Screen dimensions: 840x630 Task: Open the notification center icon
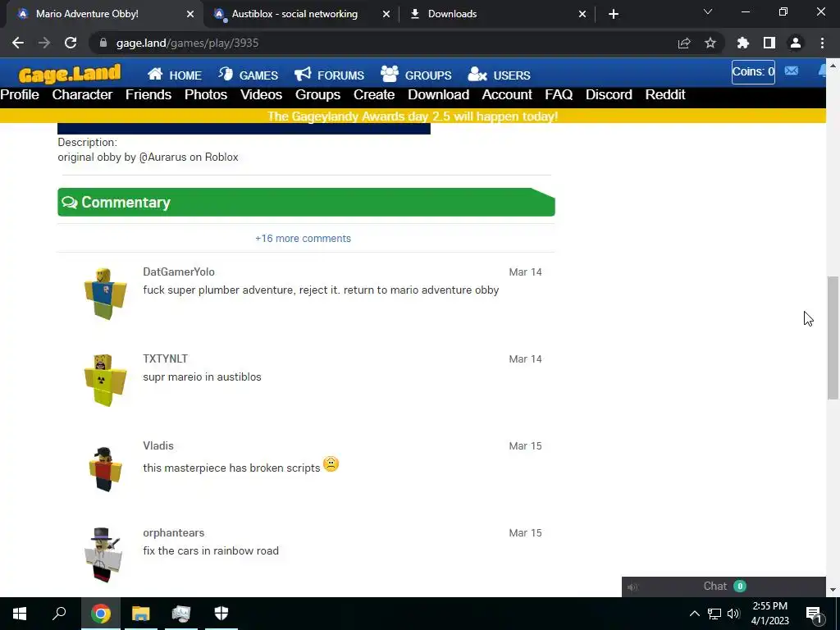click(x=814, y=614)
